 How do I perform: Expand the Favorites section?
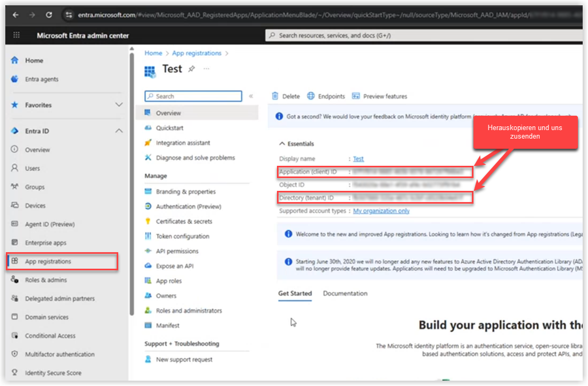119,105
